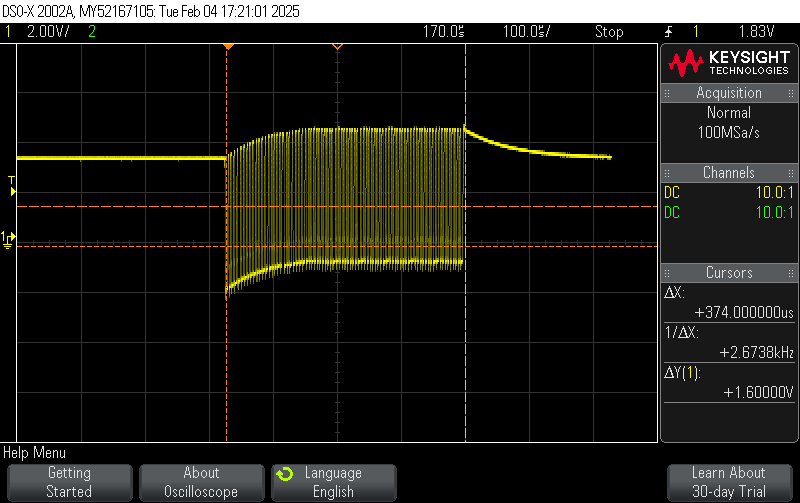Select the channel 1 ground level marker
Viewport: 800px width, 503px height.
click(x=8, y=239)
